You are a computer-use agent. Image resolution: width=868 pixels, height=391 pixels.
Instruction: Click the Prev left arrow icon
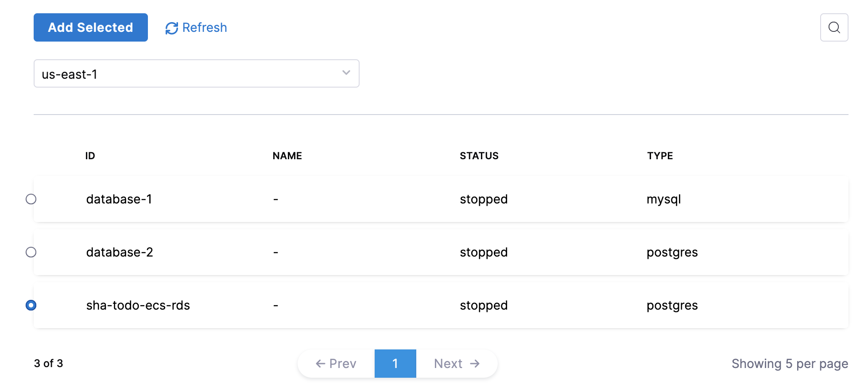tap(321, 364)
